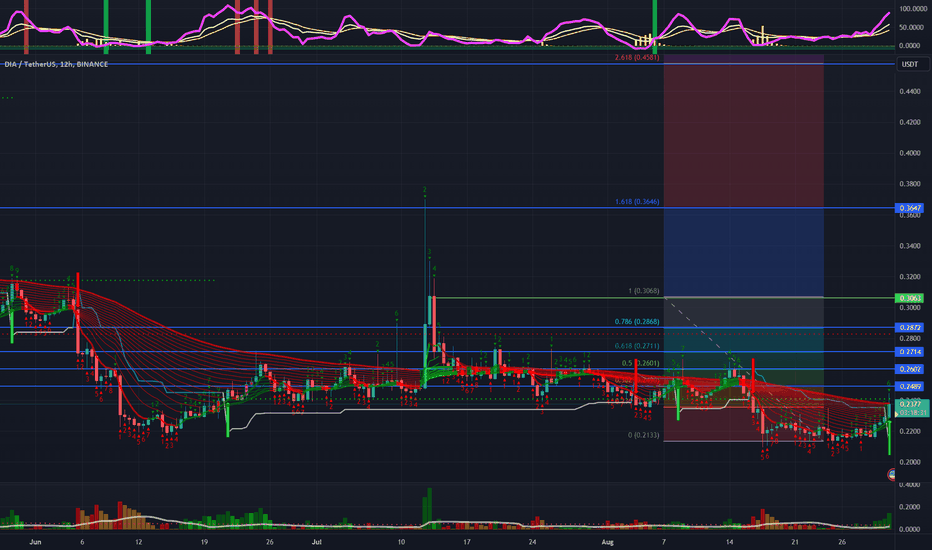Click the 0.2602 blue price tag
The height and width of the screenshot is (550, 932).
point(909,369)
